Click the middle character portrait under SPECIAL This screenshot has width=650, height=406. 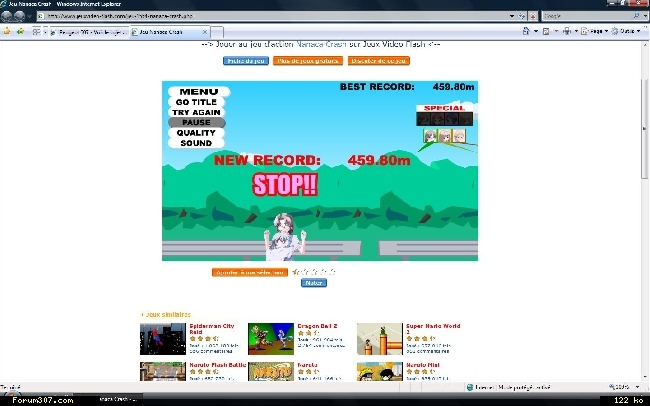445,136
